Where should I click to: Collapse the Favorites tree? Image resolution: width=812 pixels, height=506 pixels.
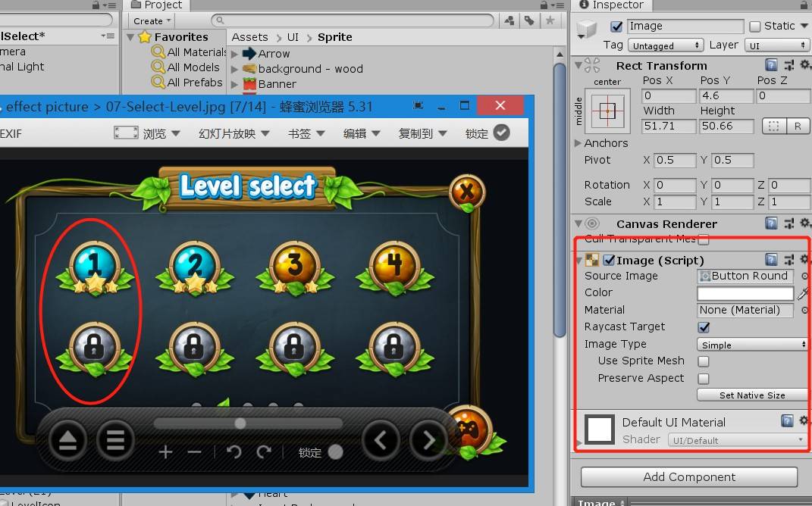click(x=130, y=37)
